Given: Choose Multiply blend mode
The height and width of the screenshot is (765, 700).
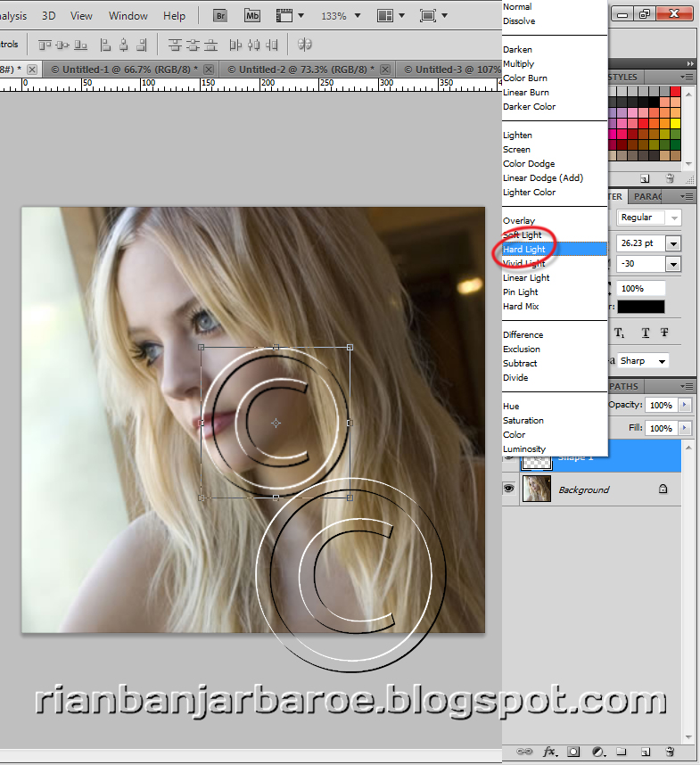Looking at the screenshot, I should [x=555, y=63].
